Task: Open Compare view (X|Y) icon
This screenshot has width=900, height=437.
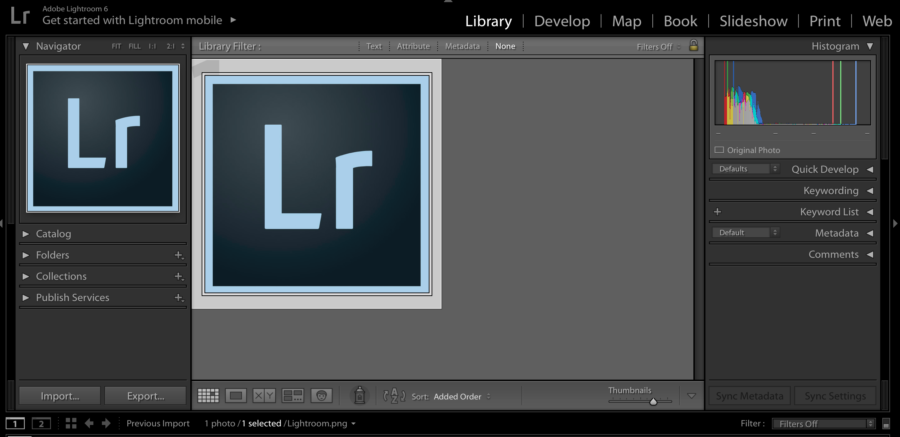Action: point(264,396)
